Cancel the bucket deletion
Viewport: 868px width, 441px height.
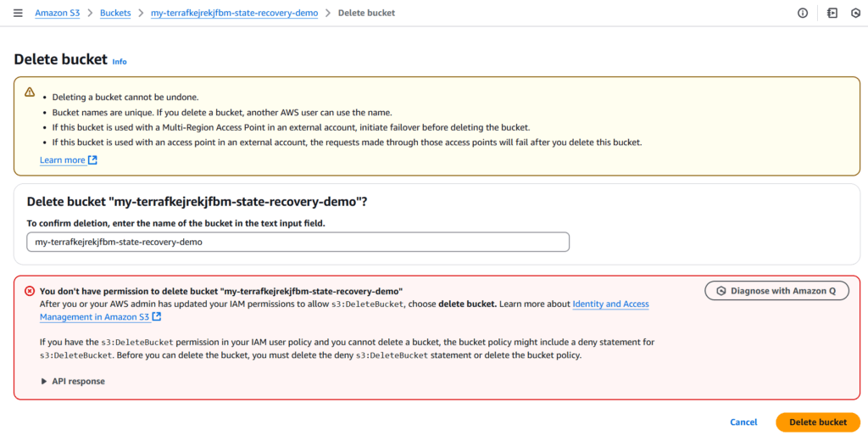coord(743,422)
